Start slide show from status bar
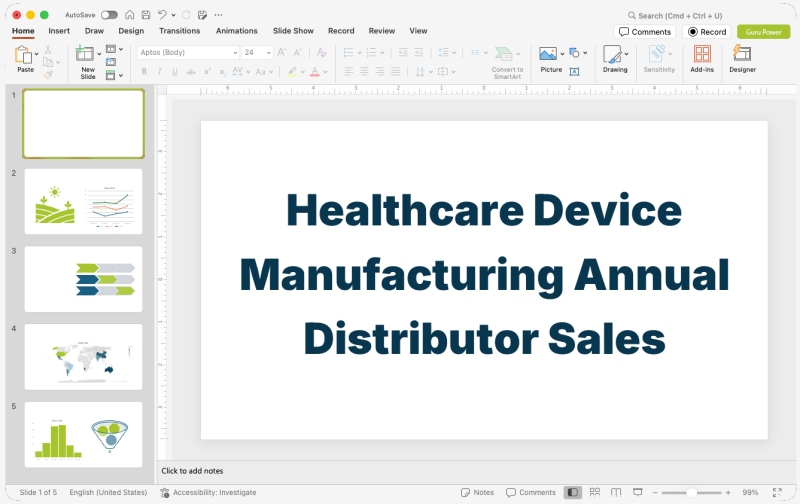 coord(638,492)
